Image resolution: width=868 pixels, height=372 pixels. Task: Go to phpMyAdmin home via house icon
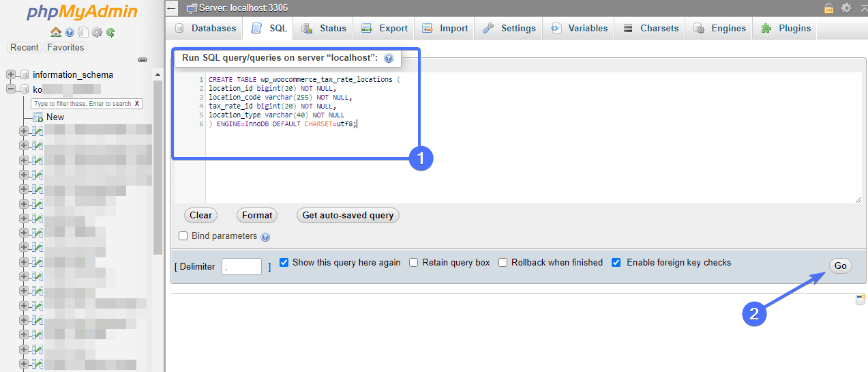point(56,32)
